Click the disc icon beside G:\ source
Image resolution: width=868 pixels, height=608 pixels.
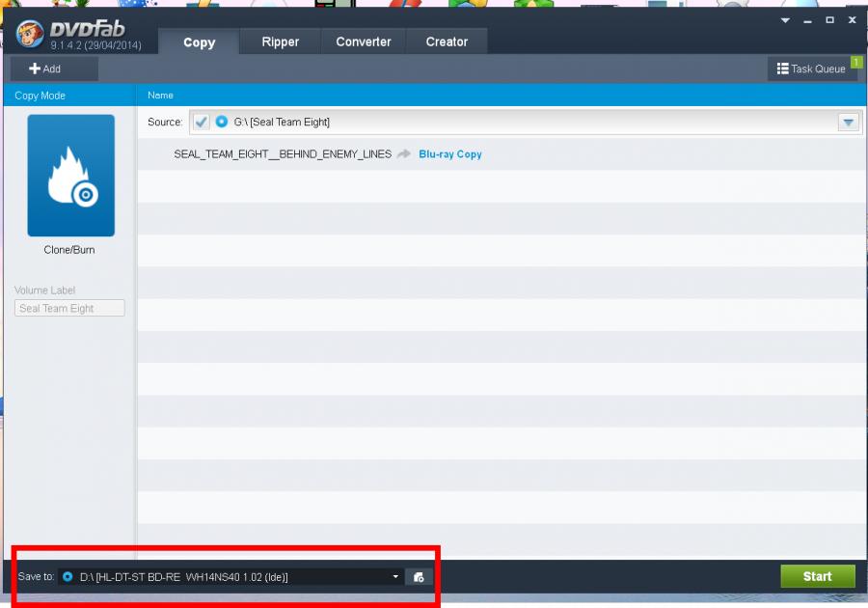pyautogui.click(x=222, y=122)
